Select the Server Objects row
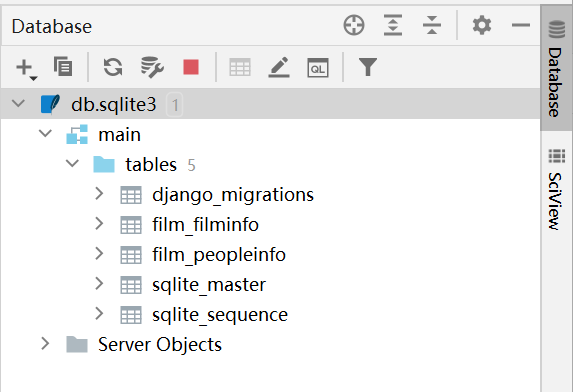Viewport: 573px width, 392px height. point(270,345)
